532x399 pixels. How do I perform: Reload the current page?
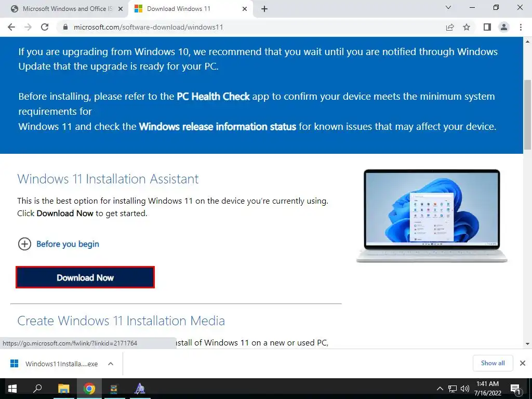pos(45,27)
